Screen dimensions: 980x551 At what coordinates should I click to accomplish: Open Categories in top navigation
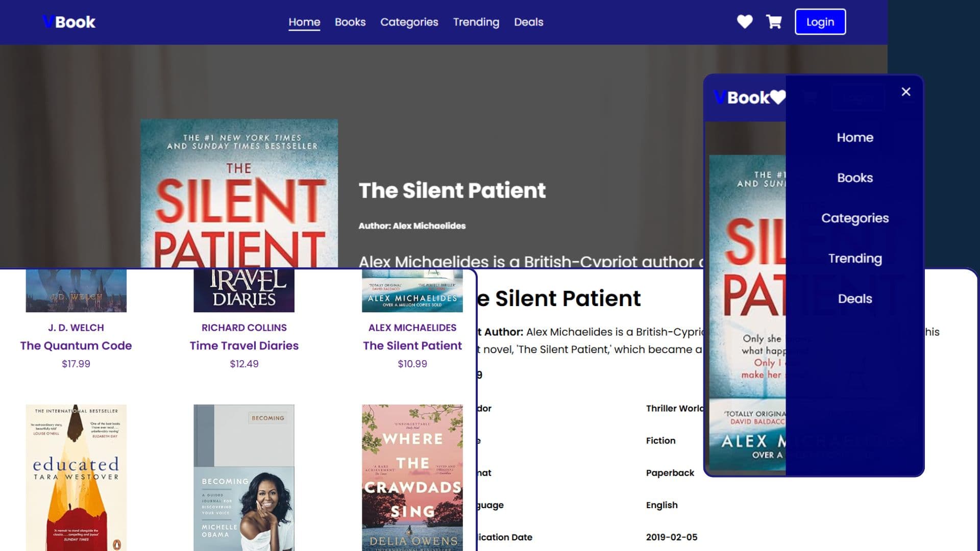tap(409, 22)
